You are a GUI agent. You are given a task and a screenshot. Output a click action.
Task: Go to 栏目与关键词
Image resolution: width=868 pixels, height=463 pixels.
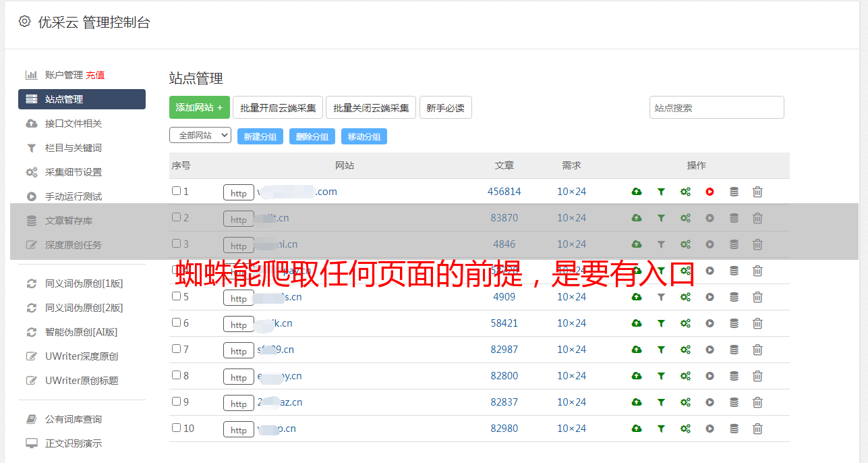74,148
